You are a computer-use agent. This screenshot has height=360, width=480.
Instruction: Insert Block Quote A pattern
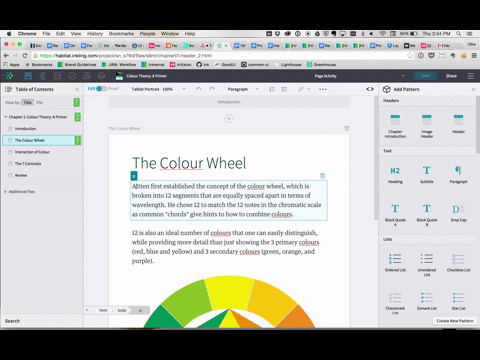tap(395, 215)
